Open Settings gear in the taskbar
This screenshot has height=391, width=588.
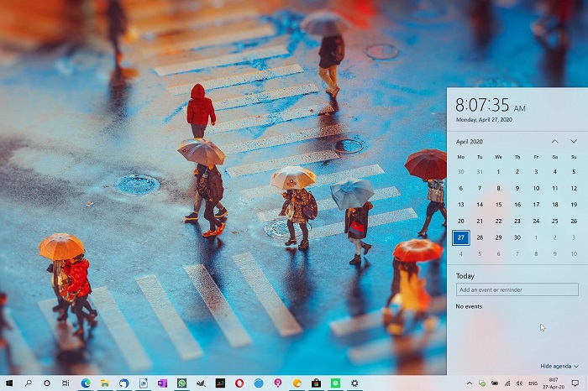[x=354, y=383]
